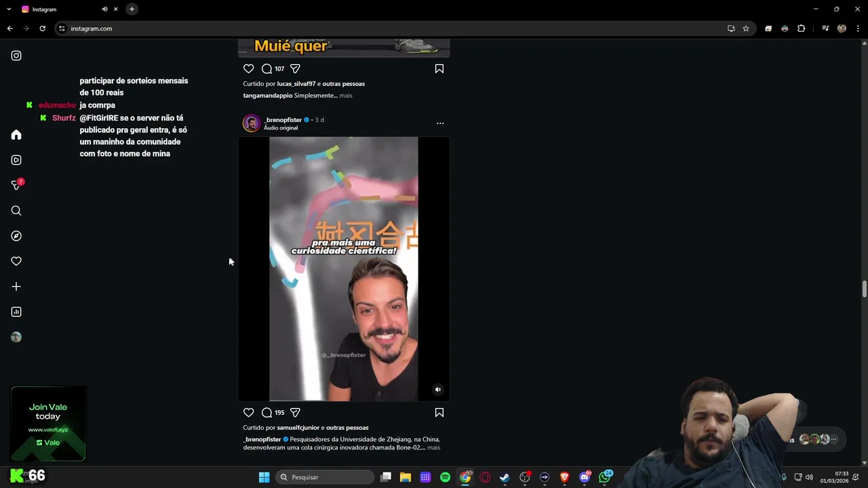Go to Home in Instagram sidebar
Image resolution: width=868 pixels, height=488 pixels.
(x=16, y=135)
